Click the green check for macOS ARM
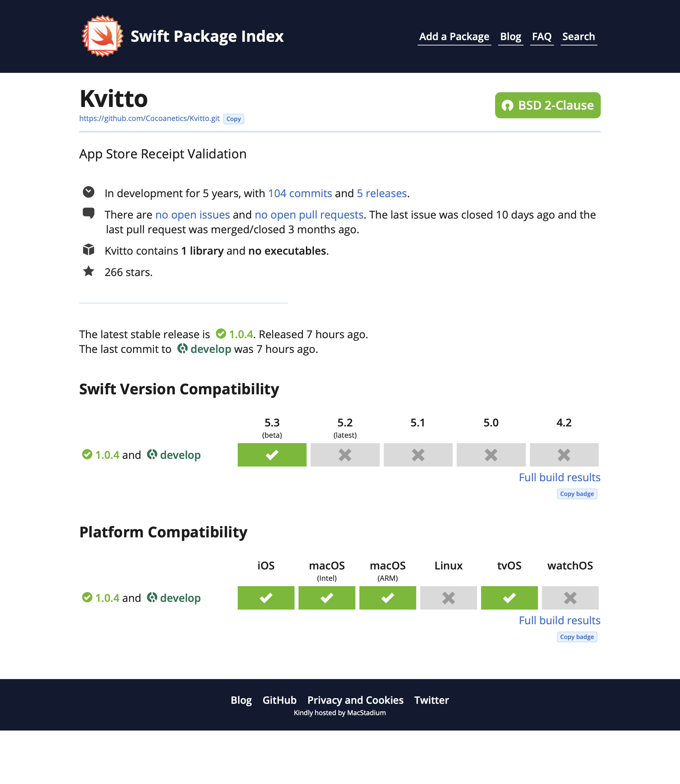This screenshot has height=784, width=680. tap(388, 598)
